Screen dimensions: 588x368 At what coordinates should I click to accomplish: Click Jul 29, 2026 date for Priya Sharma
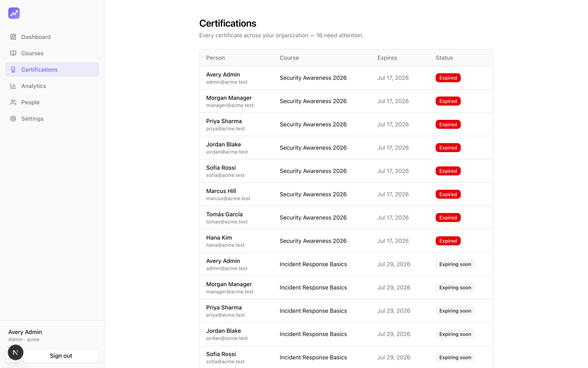point(394,311)
